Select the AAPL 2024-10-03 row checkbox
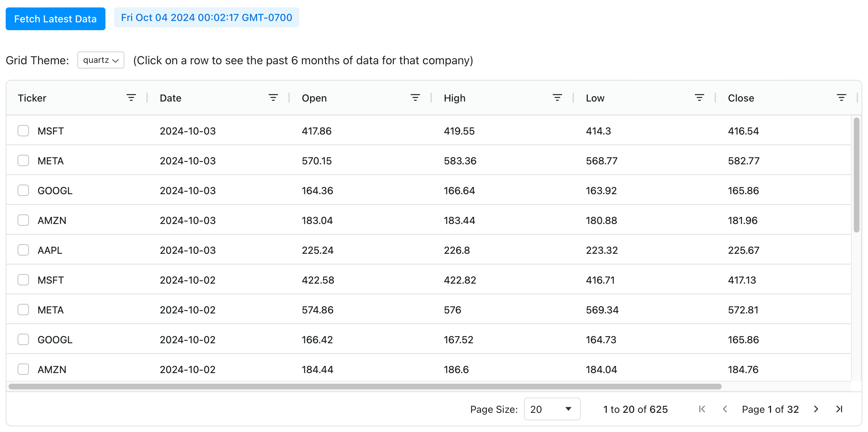This screenshot has width=868, height=432. tap(23, 250)
